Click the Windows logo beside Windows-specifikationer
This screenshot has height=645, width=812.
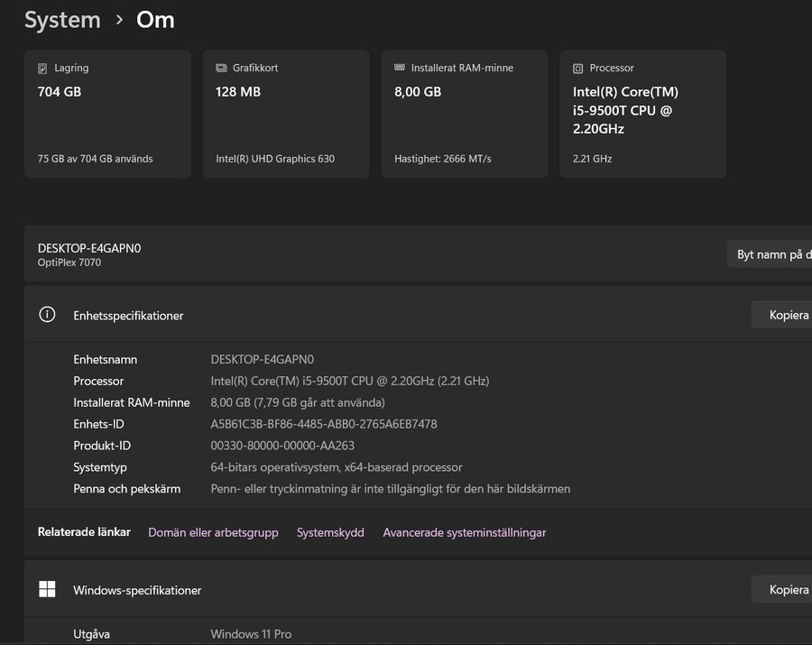[47, 589]
